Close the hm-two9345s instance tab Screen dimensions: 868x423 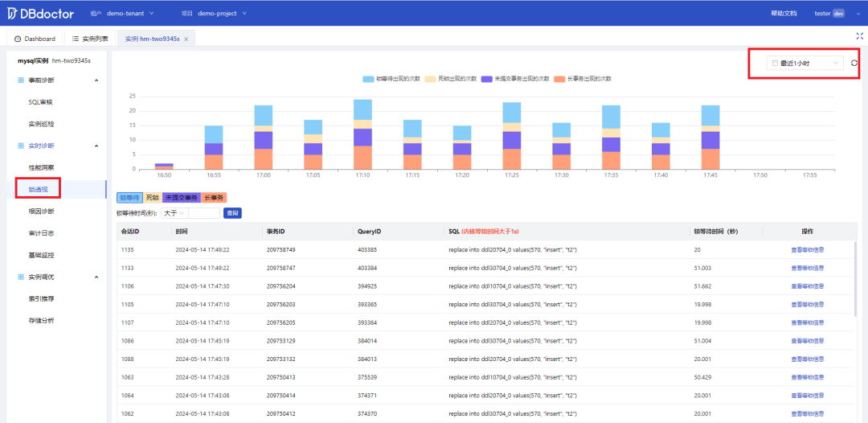186,39
